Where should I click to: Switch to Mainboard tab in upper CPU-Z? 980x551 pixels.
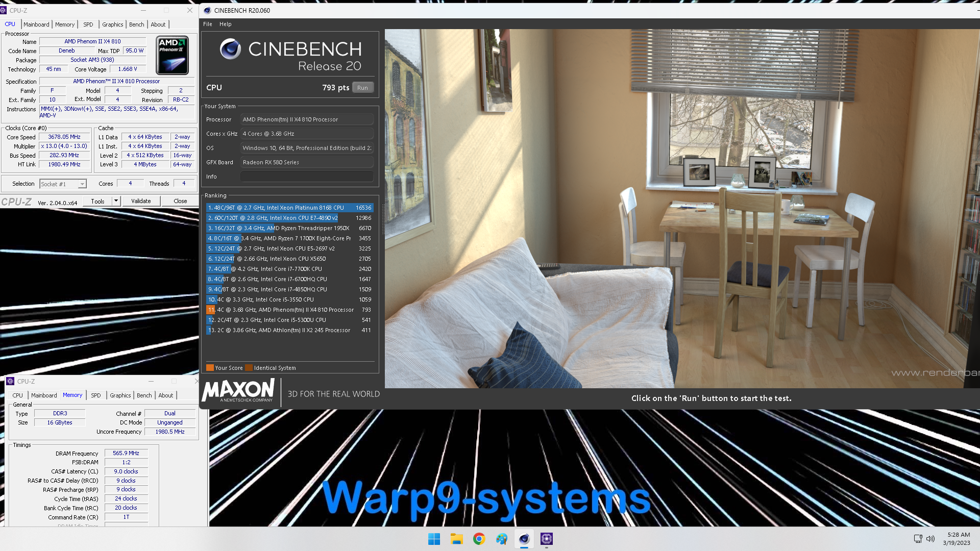click(37, 24)
